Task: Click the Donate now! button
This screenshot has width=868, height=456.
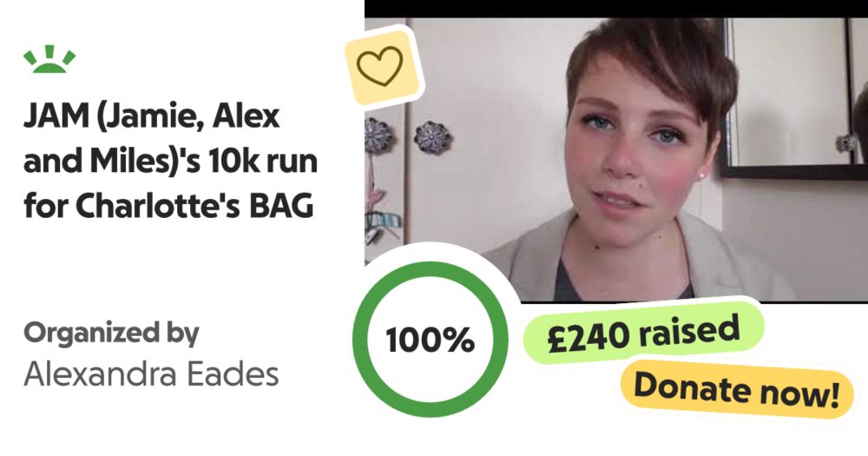Action: pos(736,389)
